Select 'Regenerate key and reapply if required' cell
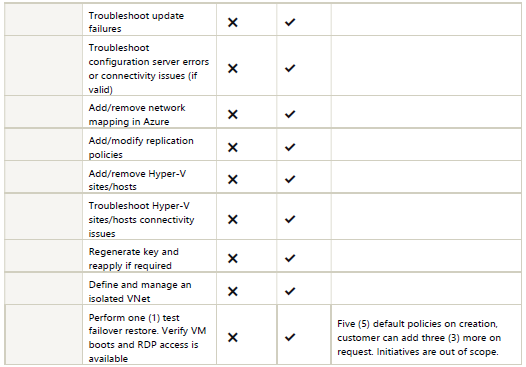Screen dimensions: 526x367 149,256
